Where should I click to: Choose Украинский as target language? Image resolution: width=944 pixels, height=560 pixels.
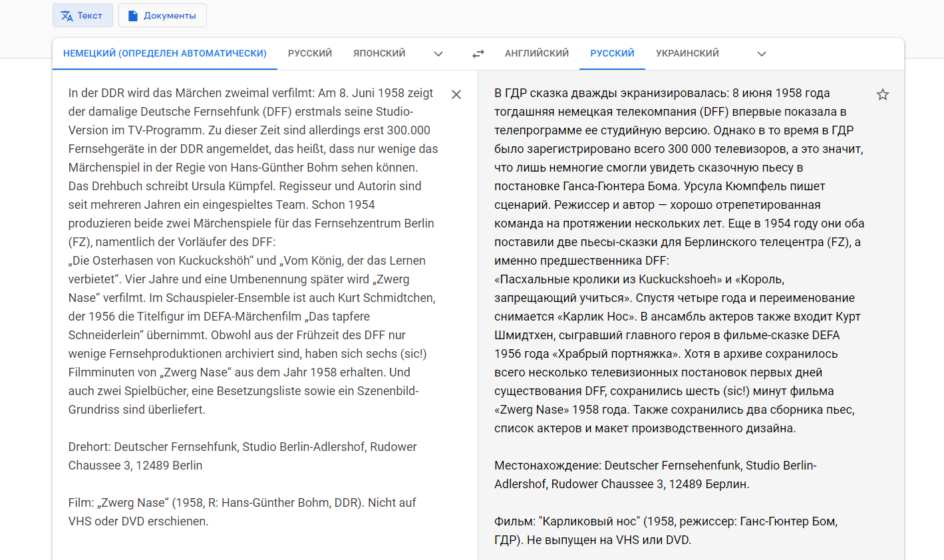(687, 53)
